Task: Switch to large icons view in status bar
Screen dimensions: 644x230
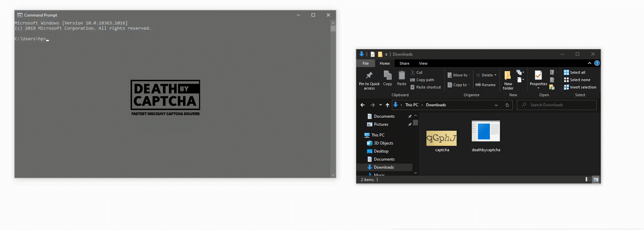Action: click(x=596, y=180)
